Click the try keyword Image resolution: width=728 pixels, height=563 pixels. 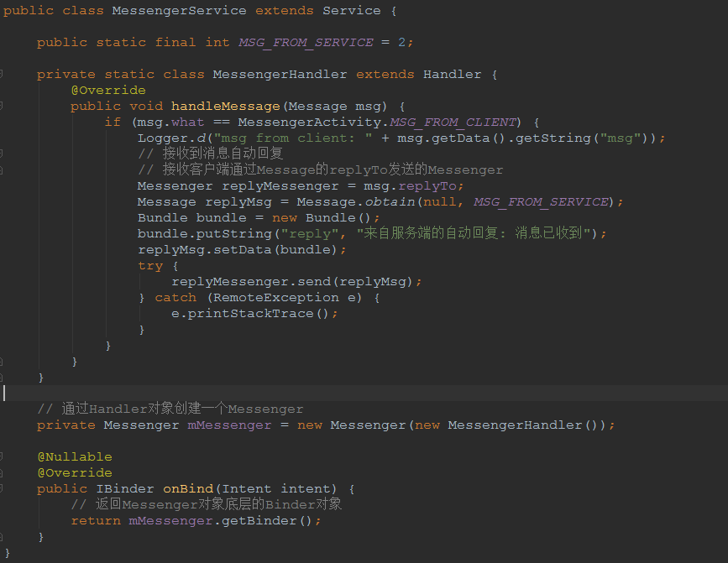pos(150,266)
